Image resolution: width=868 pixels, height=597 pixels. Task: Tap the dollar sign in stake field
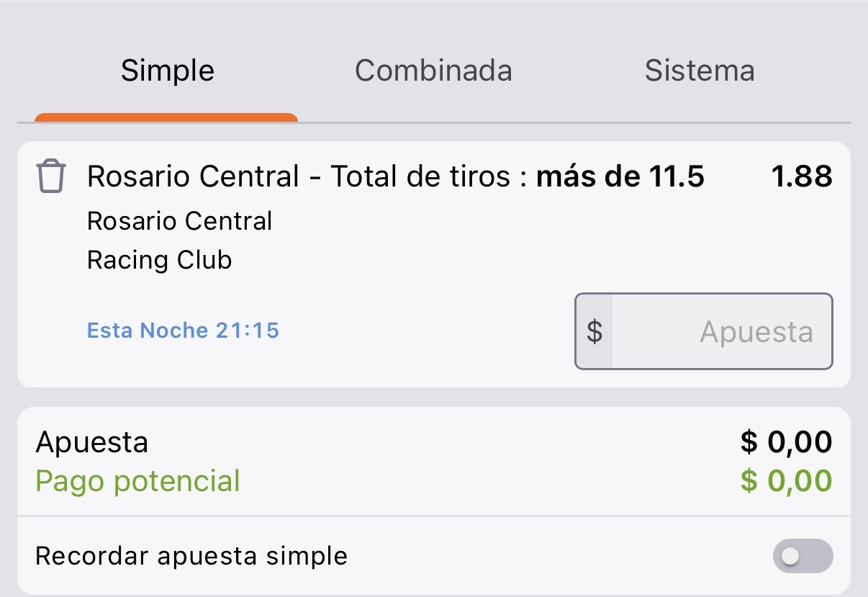(x=595, y=331)
